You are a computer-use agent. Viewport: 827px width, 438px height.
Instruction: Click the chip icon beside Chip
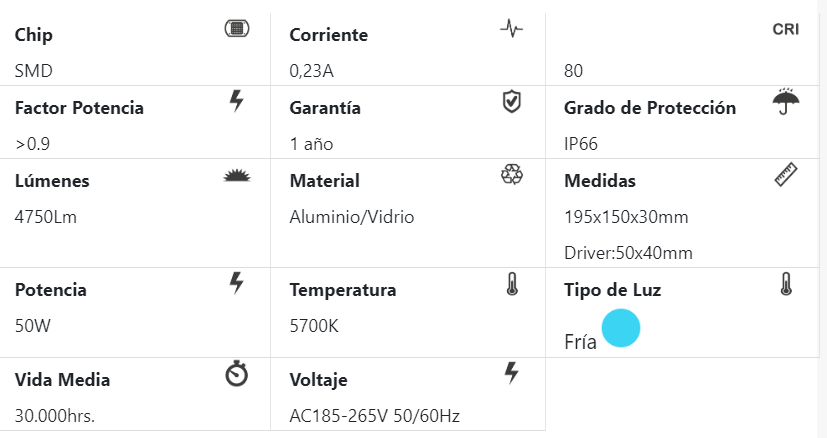click(x=237, y=28)
